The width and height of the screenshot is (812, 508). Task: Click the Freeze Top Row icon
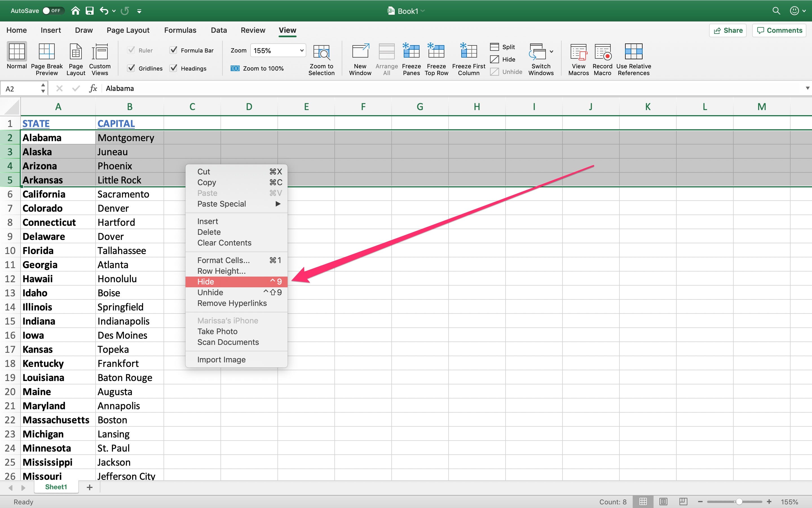click(436, 51)
